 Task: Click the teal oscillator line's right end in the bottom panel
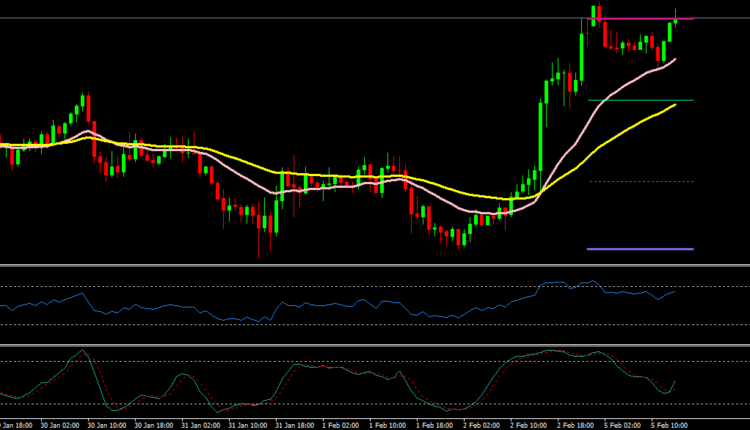pyautogui.click(x=675, y=381)
